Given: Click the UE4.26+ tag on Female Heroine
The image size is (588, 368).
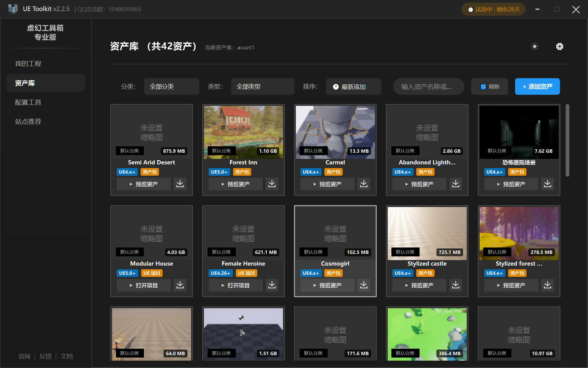Looking at the screenshot, I should click(221, 273).
